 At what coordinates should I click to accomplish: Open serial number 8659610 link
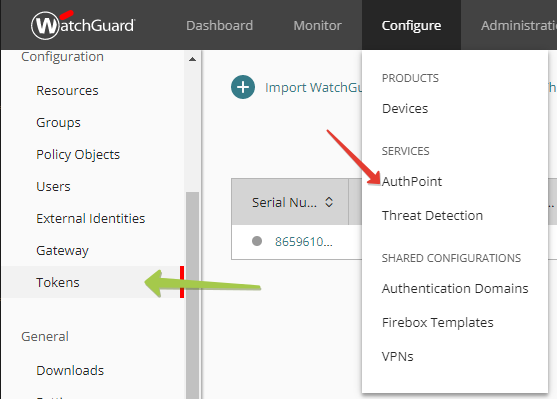304,242
